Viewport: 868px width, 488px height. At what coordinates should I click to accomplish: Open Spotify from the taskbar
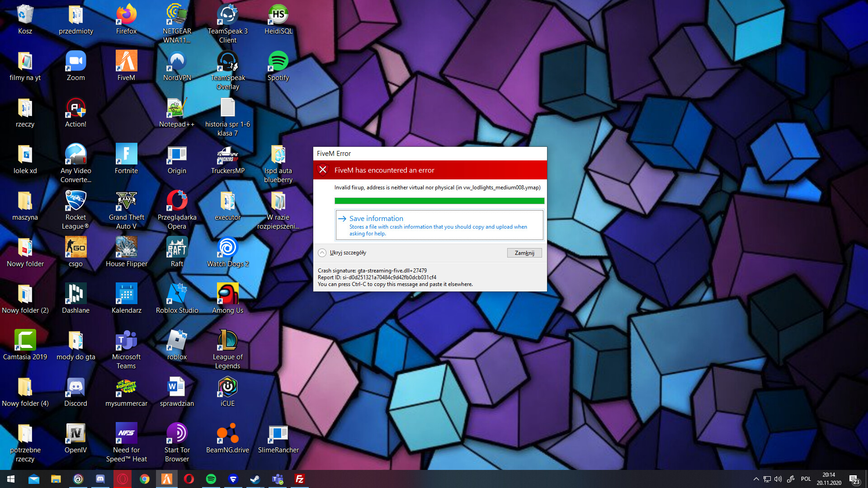tap(211, 479)
